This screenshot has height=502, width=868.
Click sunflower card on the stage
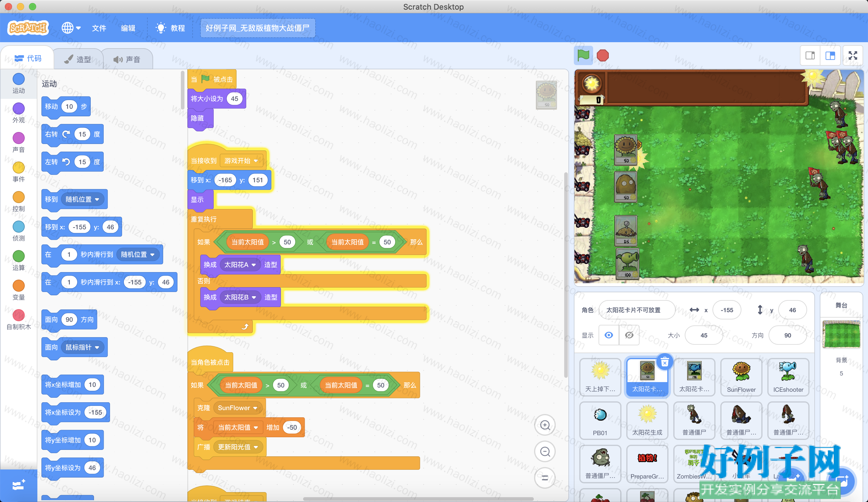pyautogui.click(x=626, y=149)
